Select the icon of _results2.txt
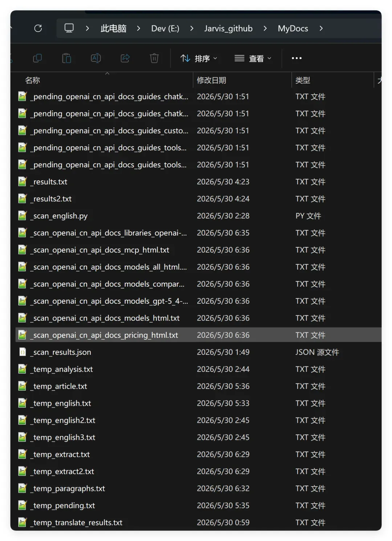 pyautogui.click(x=23, y=198)
